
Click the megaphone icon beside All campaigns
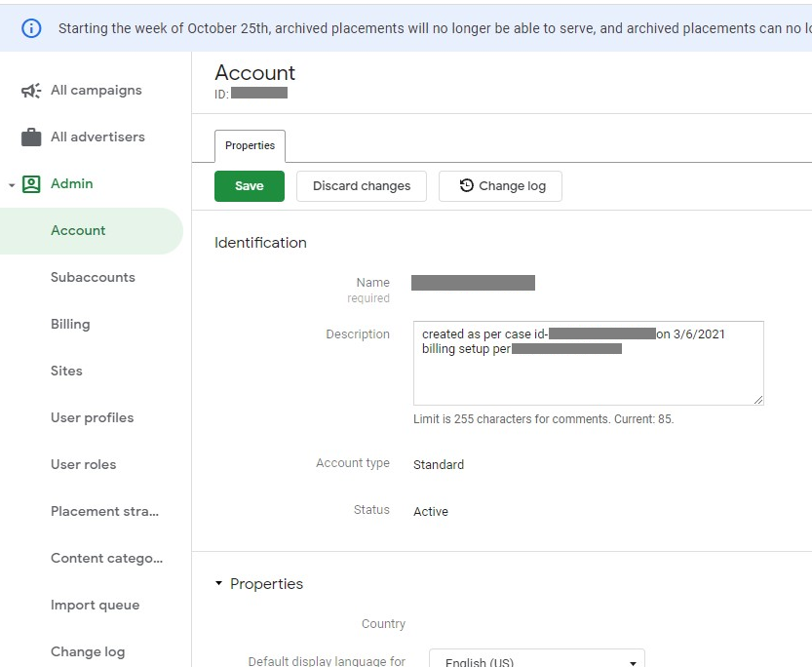tap(31, 91)
